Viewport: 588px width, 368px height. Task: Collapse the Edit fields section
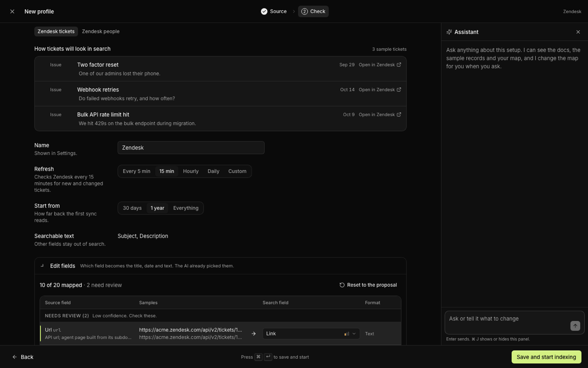point(42,266)
